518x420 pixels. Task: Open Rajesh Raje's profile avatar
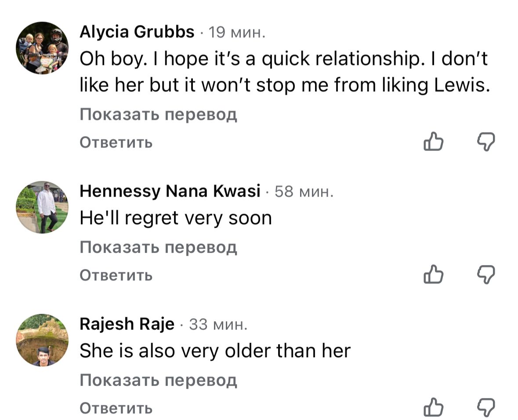click(x=42, y=340)
